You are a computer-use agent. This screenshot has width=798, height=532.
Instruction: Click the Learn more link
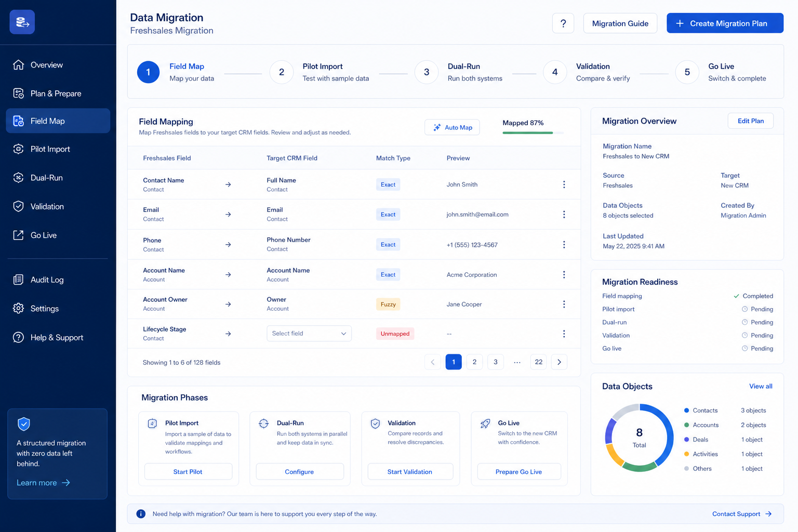(43, 483)
